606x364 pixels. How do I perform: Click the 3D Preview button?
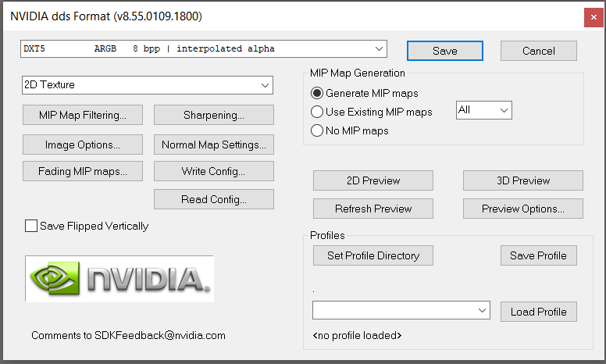(523, 180)
